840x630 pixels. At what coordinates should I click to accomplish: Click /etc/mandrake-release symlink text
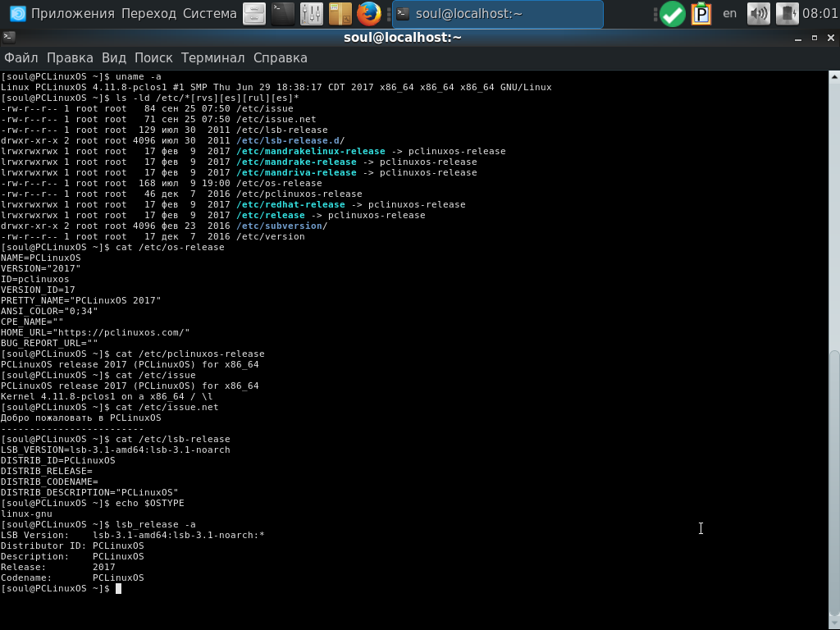coord(296,162)
